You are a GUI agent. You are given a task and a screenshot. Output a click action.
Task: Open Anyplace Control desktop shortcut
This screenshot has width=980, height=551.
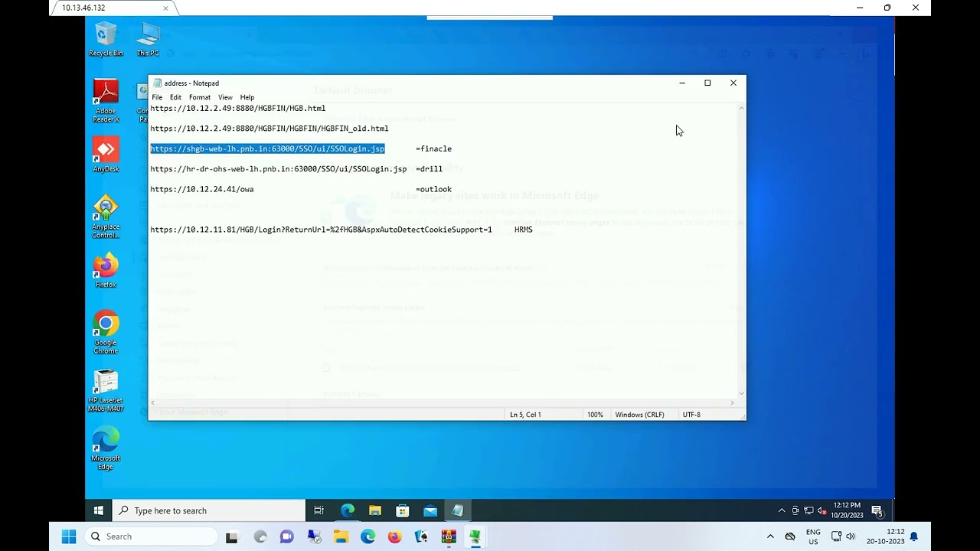point(106,217)
